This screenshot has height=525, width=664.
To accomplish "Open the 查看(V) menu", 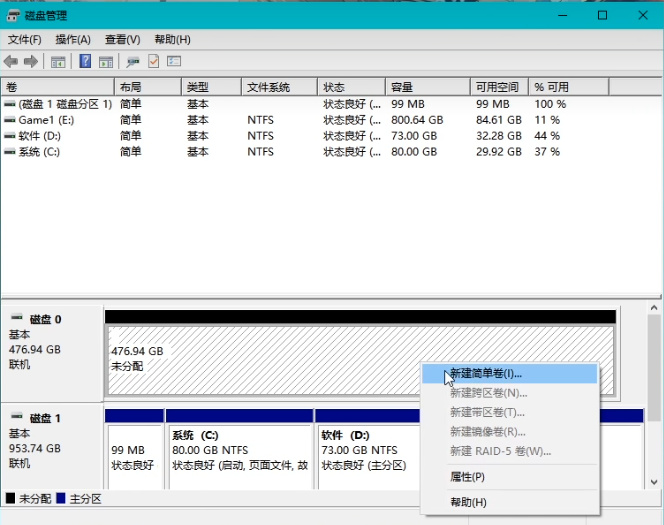I will point(122,40).
